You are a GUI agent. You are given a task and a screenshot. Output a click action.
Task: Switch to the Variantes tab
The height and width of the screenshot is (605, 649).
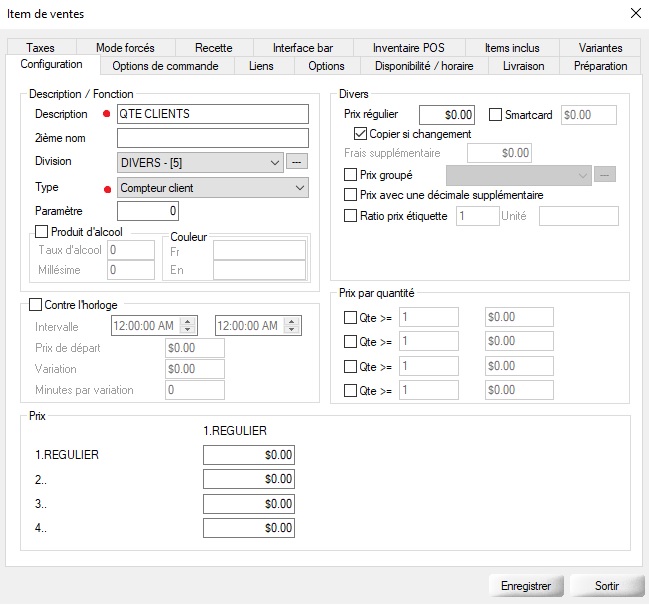tap(600, 48)
